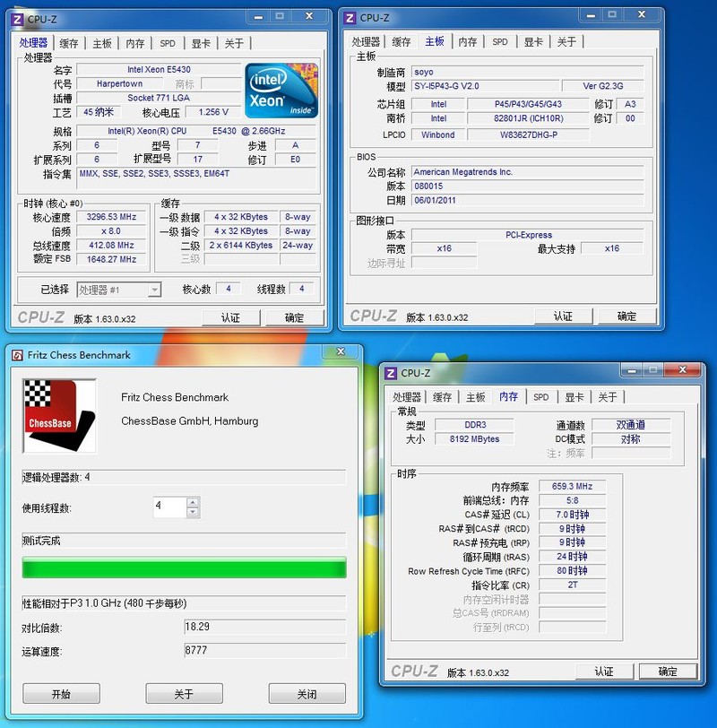The image size is (717, 728).
Task: Click the rated FSB value 1648.27 MHz
Action: pos(111,259)
